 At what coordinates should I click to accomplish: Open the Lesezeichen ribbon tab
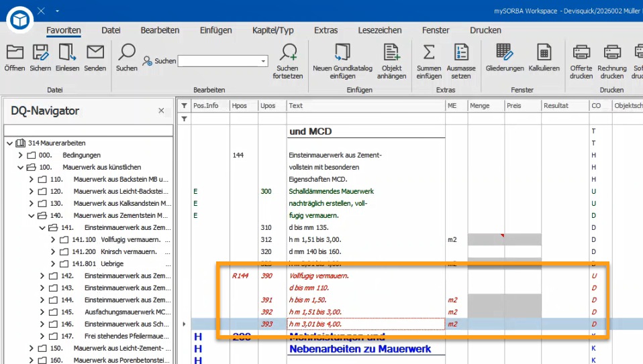click(380, 30)
